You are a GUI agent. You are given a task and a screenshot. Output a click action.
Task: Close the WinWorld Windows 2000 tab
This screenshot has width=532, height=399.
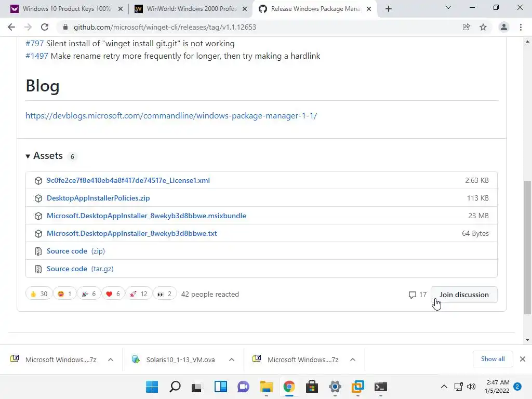[245, 9]
